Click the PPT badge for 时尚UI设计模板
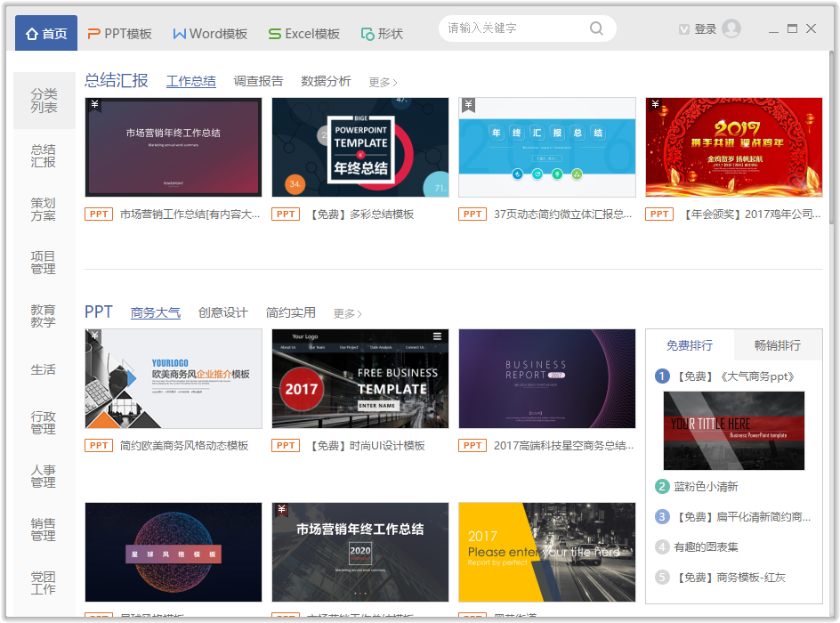Screen dimensions: 840x623 point(286,446)
